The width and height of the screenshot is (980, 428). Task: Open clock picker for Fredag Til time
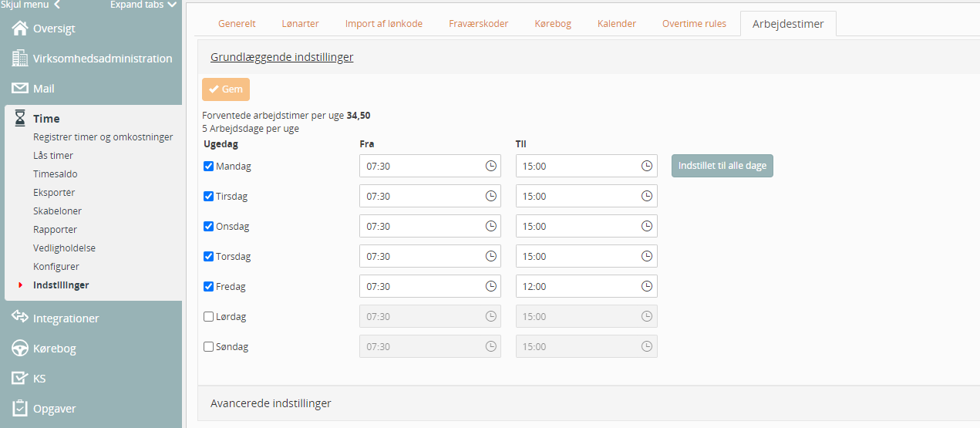[x=646, y=286]
